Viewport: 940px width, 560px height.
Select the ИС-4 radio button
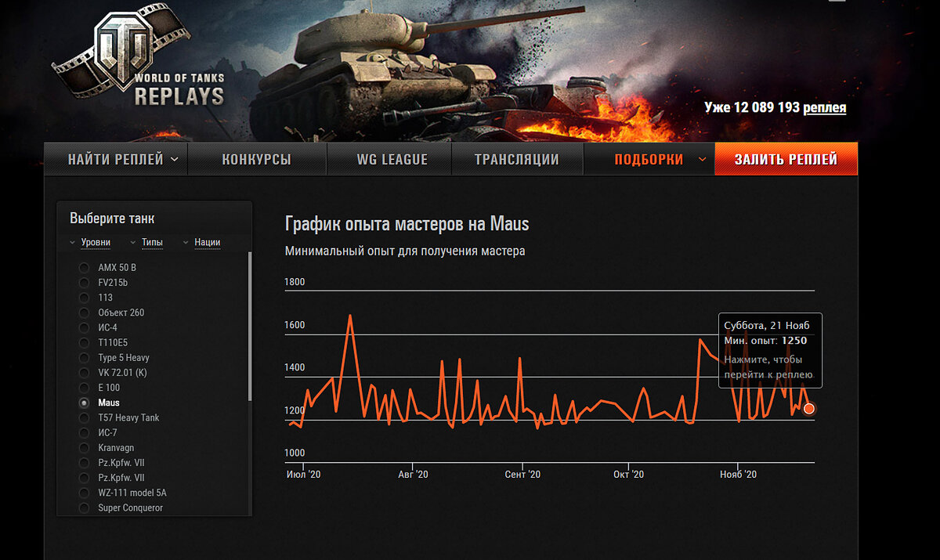click(84, 328)
